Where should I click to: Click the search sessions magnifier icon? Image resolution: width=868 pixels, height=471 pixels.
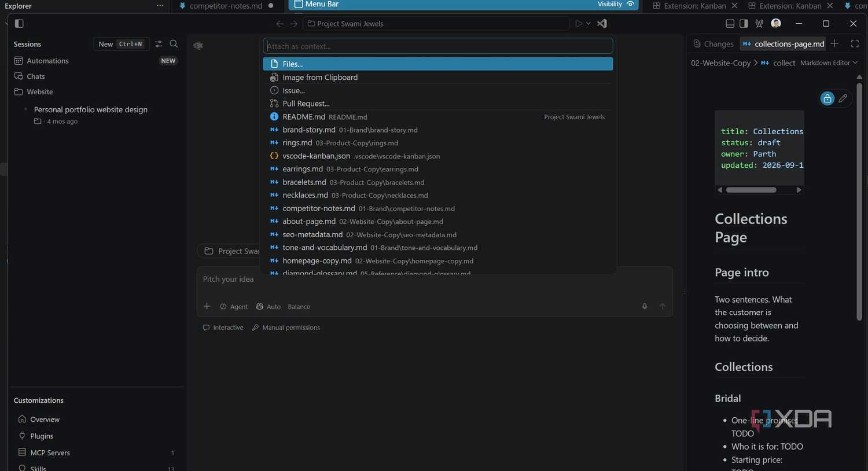tap(174, 44)
